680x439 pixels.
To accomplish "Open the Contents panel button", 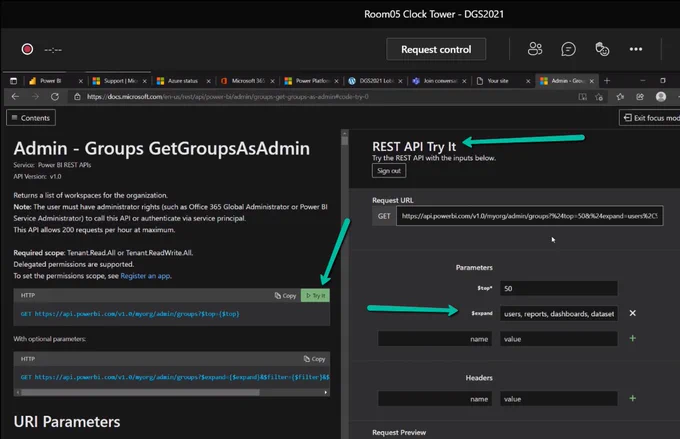I will (31, 118).
